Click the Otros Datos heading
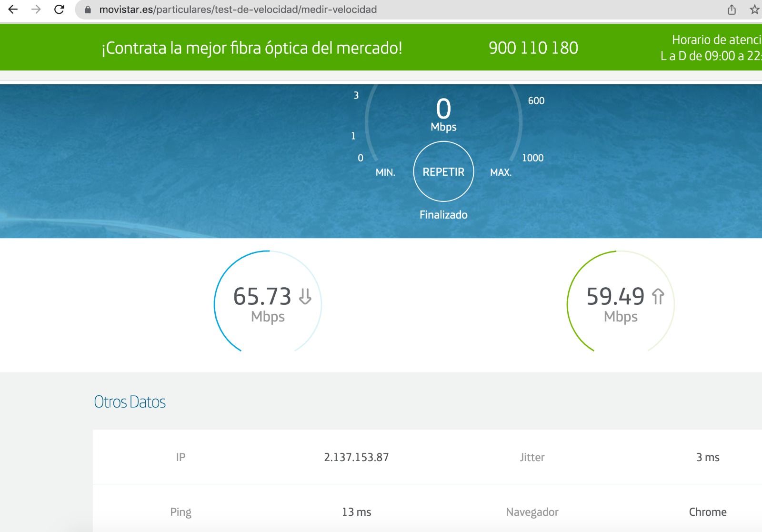This screenshot has height=532, width=762. tap(130, 402)
